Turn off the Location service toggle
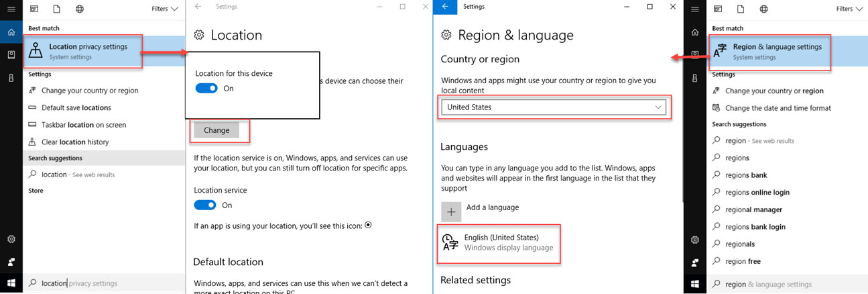Image resolution: width=868 pixels, height=294 pixels. pyautogui.click(x=205, y=205)
